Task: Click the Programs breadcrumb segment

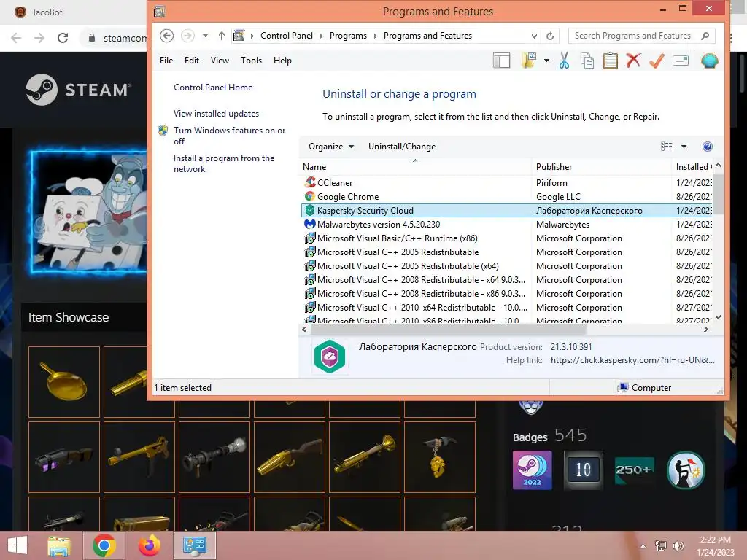Action: [348, 36]
